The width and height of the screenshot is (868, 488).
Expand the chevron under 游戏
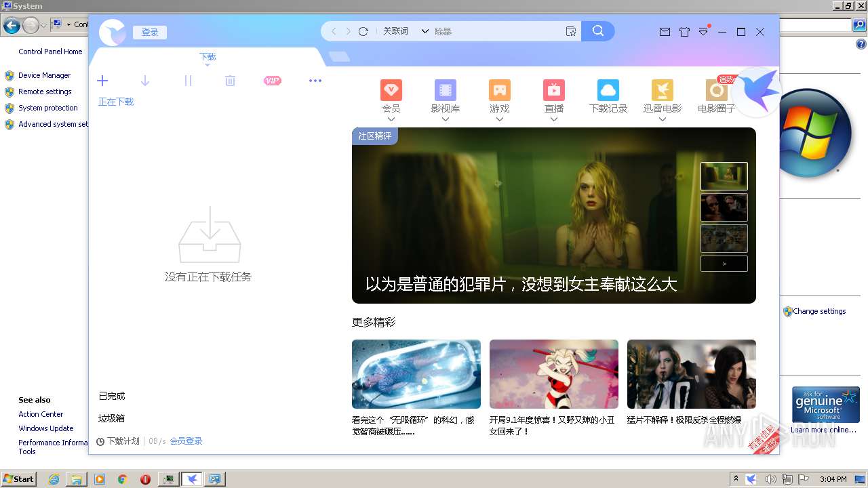pyautogui.click(x=500, y=119)
